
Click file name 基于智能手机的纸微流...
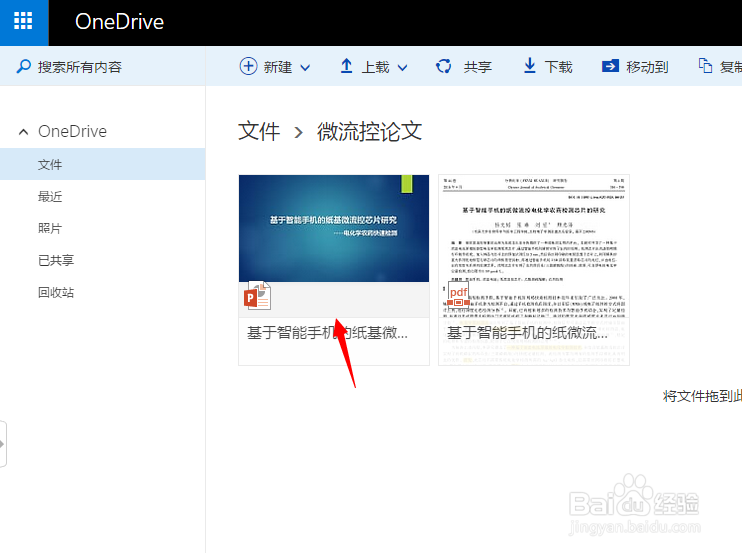pyautogui.click(x=528, y=333)
